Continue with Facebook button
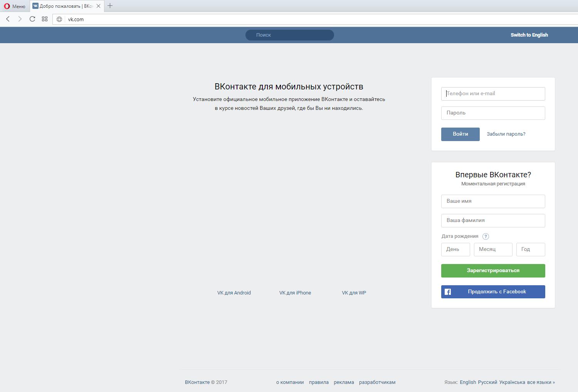The height and width of the screenshot is (392, 578). point(493,292)
